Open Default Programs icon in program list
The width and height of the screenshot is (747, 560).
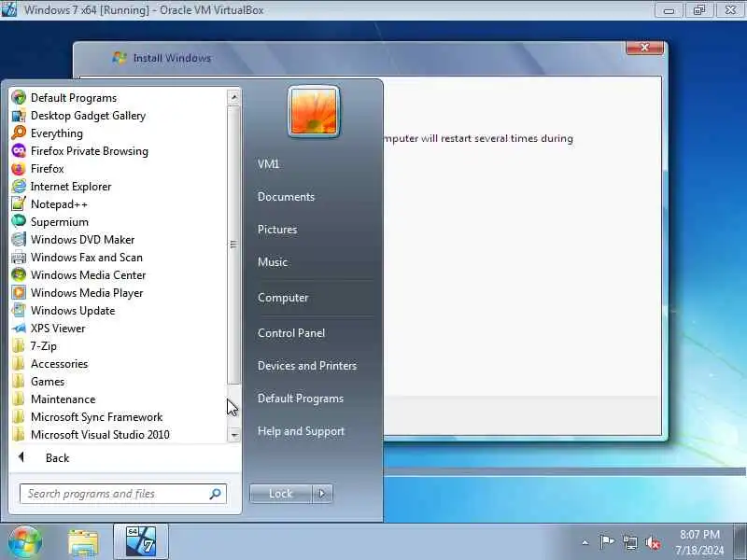19,98
